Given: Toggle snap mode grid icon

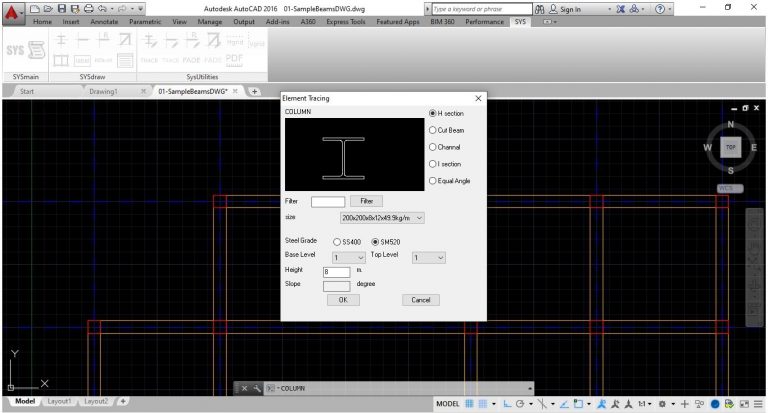Looking at the screenshot, I should pyautogui.click(x=482, y=404).
